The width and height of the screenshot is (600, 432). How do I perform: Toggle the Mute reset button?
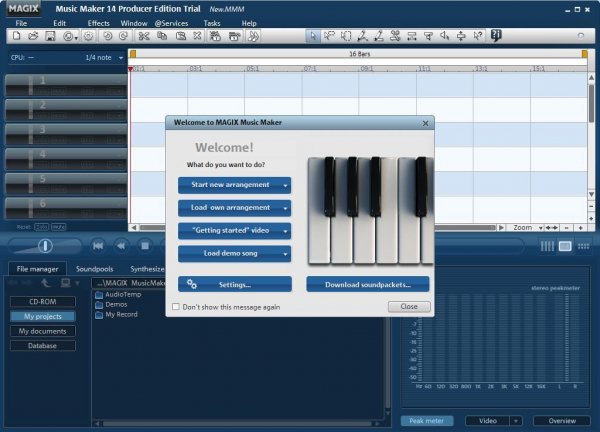59,227
